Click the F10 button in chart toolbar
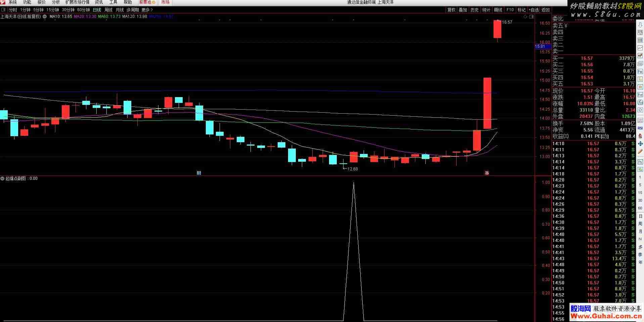The width and height of the screenshot is (644, 322). click(x=510, y=10)
